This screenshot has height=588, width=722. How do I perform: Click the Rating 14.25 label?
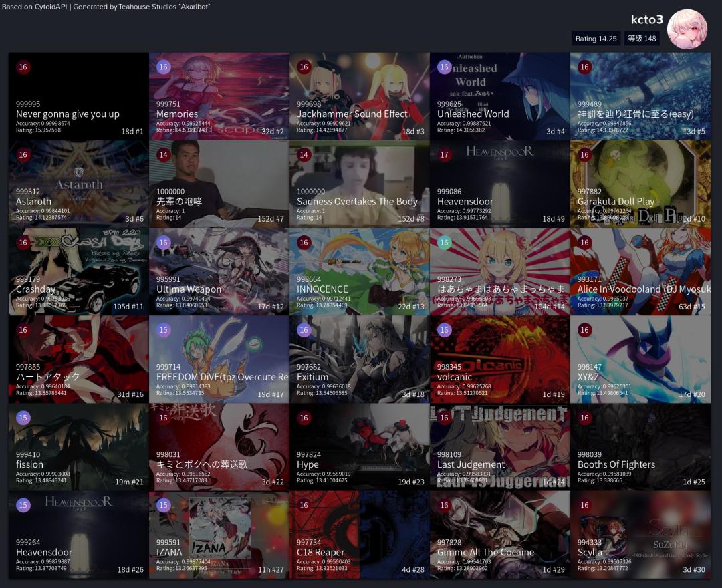point(596,39)
